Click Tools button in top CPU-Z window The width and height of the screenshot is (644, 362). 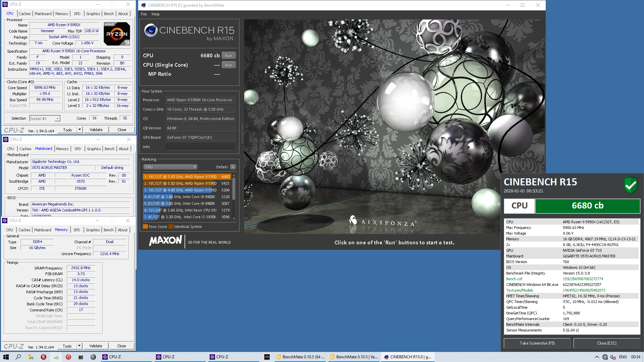[x=67, y=130]
